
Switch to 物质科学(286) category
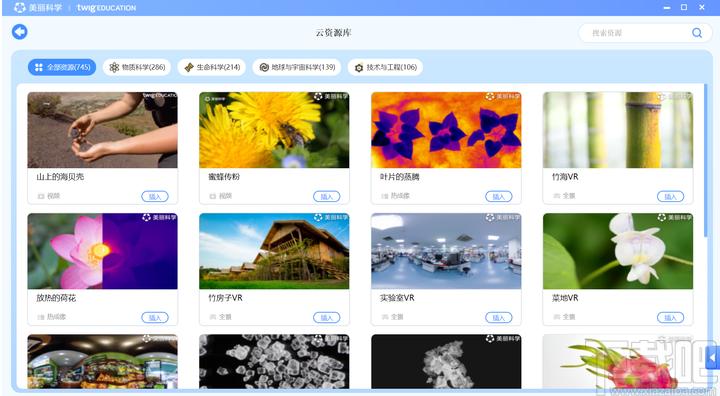(137, 67)
